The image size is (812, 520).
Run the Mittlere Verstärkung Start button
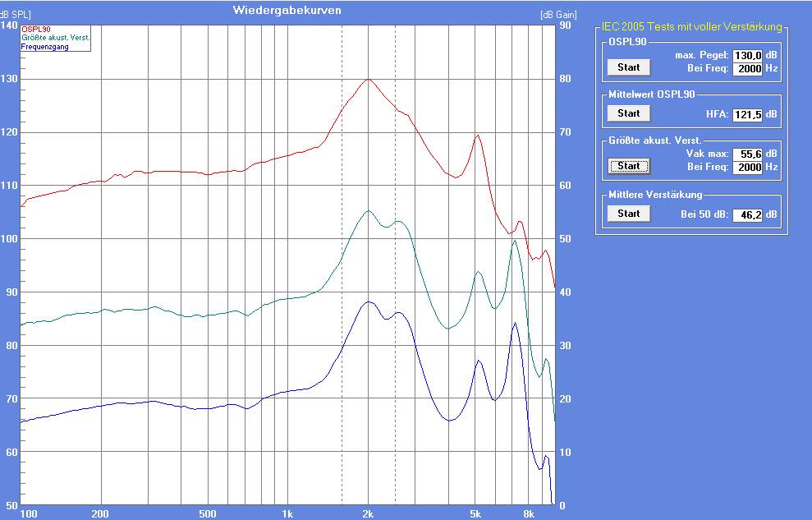[x=628, y=214]
